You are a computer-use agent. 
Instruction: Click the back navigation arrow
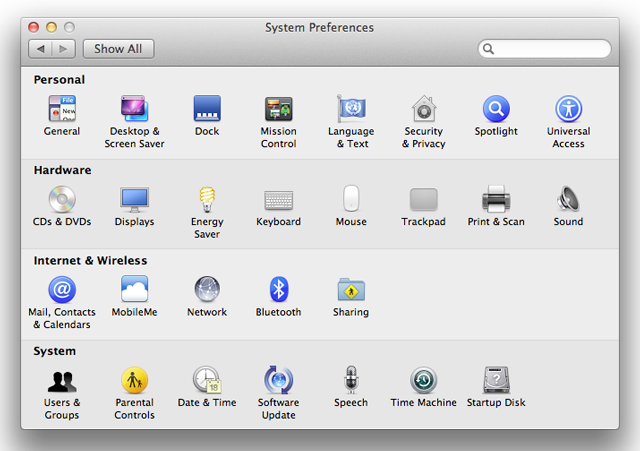click(x=40, y=49)
